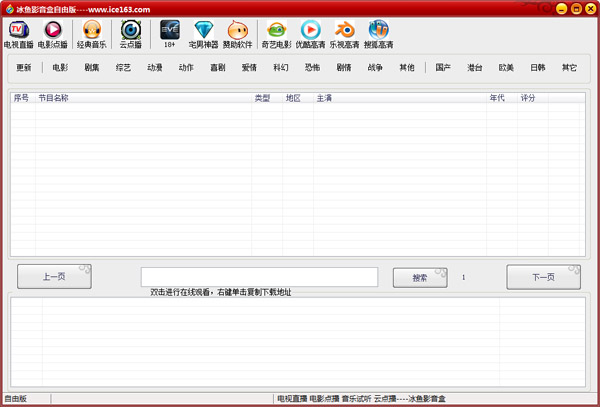Image resolution: width=600 pixels, height=407 pixels.
Task: Launch 经典音乐 classic music
Action: [92, 34]
